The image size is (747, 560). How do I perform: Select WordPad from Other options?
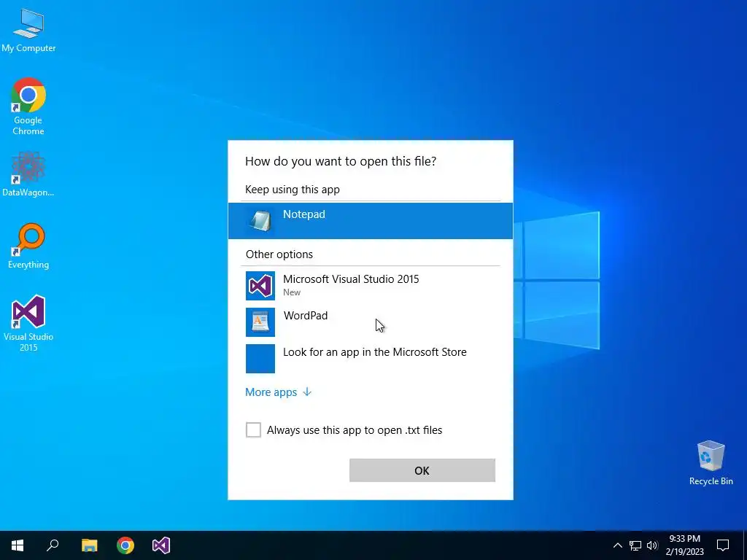[x=370, y=322]
